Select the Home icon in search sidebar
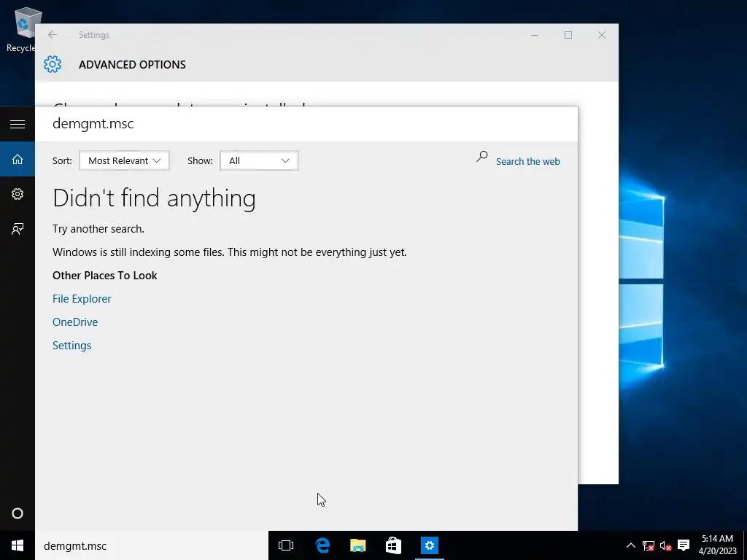 (18, 159)
